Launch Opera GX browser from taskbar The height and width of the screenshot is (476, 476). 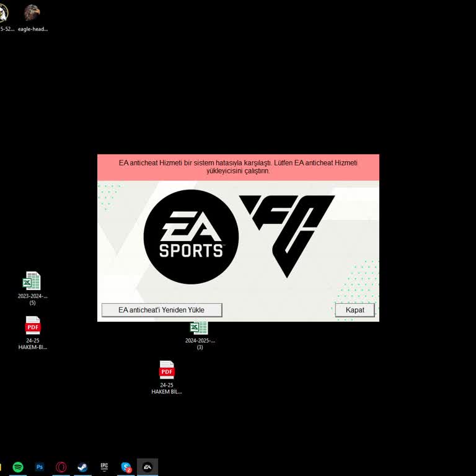pos(61,467)
